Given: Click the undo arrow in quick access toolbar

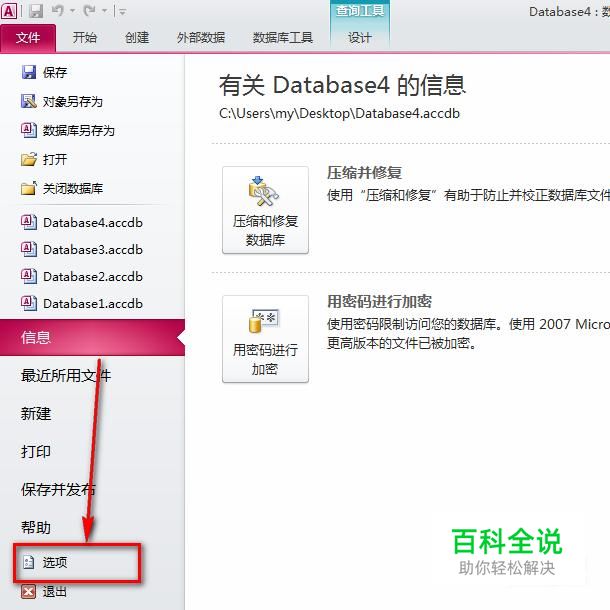Looking at the screenshot, I should point(58,11).
